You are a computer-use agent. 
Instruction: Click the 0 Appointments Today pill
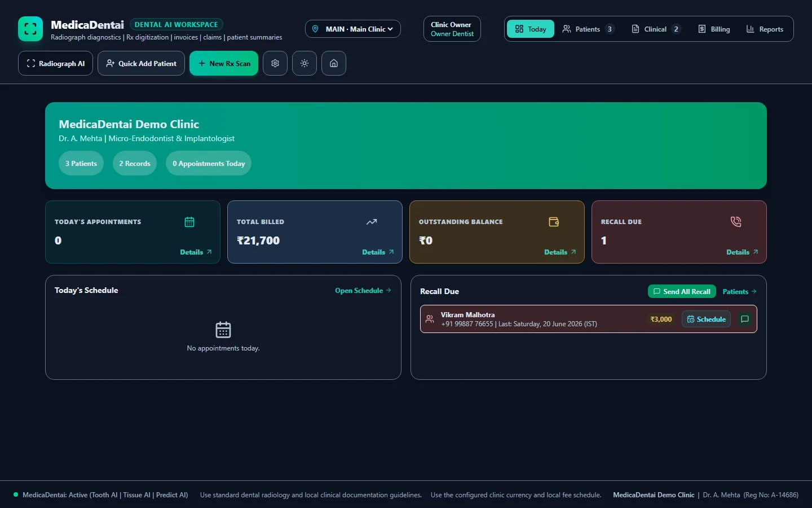pyautogui.click(x=209, y=163)
